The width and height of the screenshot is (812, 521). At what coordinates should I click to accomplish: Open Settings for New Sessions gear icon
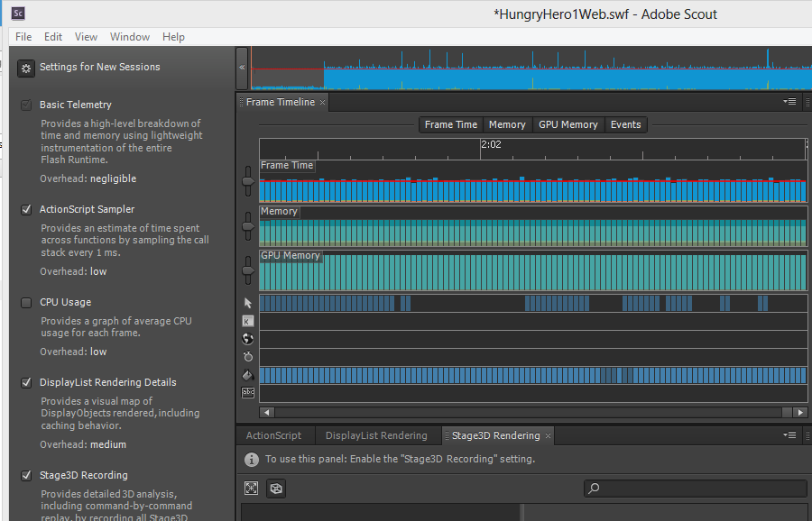[x=26, y=69]
